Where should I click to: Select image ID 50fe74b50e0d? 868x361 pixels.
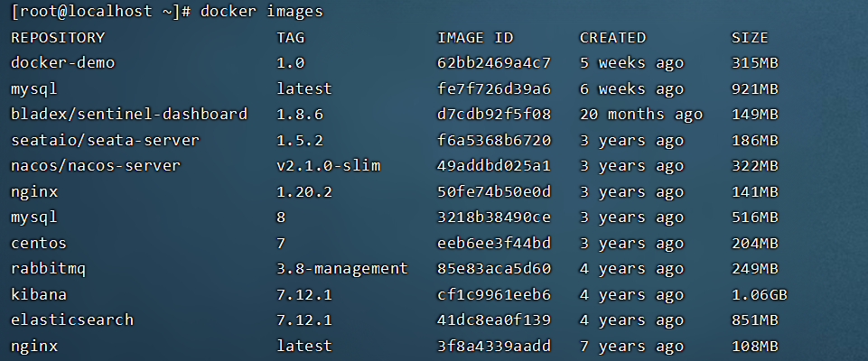tap(494, 192)
